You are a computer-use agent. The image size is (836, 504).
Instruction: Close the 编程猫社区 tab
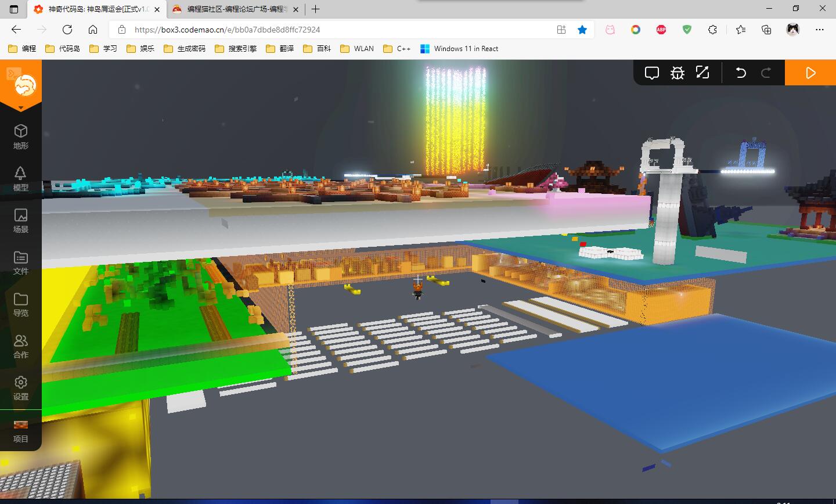tap(296, 9)
